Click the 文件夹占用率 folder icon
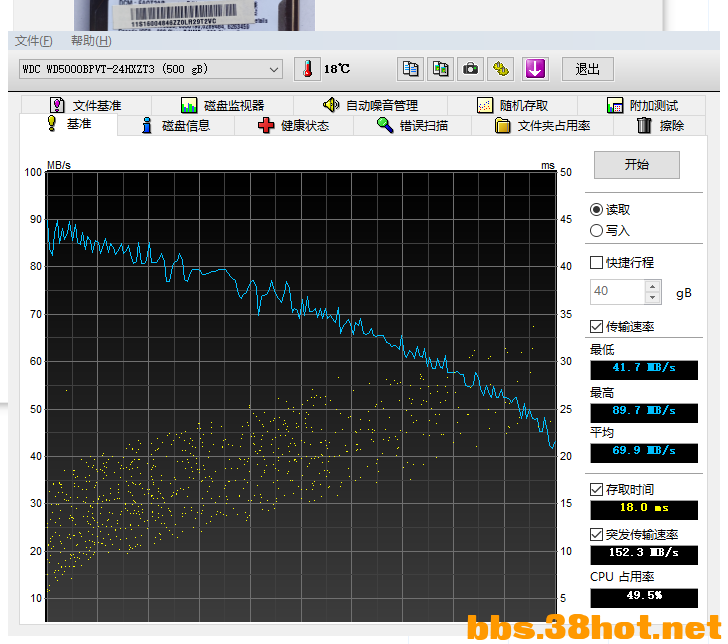Screen dimensions: 728x644 tap(502, 125)
